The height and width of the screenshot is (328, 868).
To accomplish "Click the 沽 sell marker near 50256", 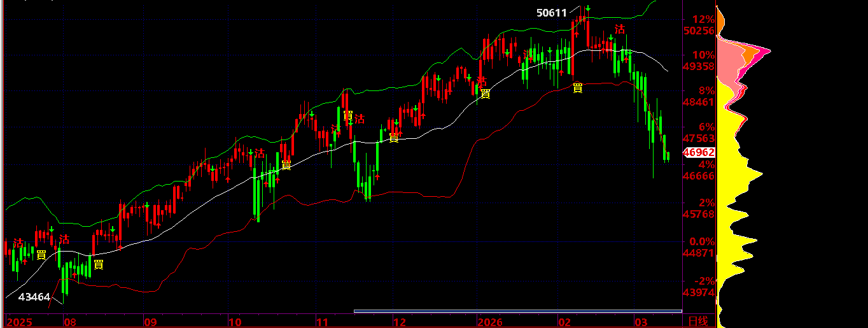I will click(619, 29).
